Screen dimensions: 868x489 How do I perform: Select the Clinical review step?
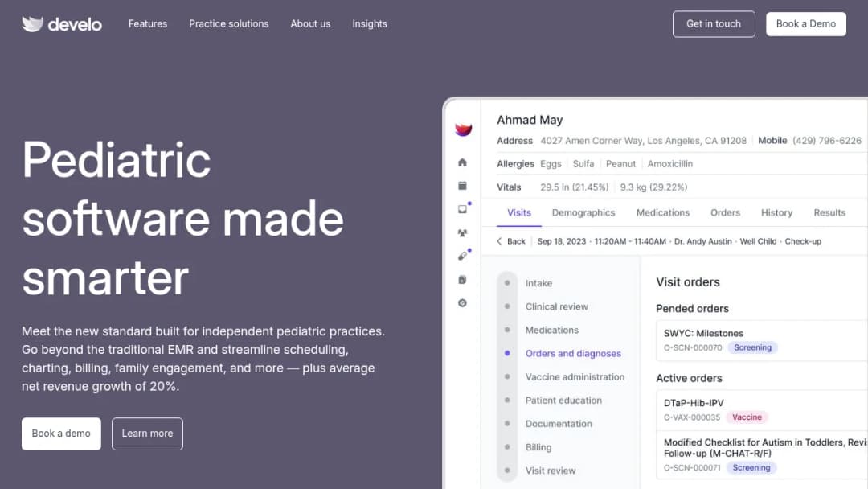click(x=556, y=306)
